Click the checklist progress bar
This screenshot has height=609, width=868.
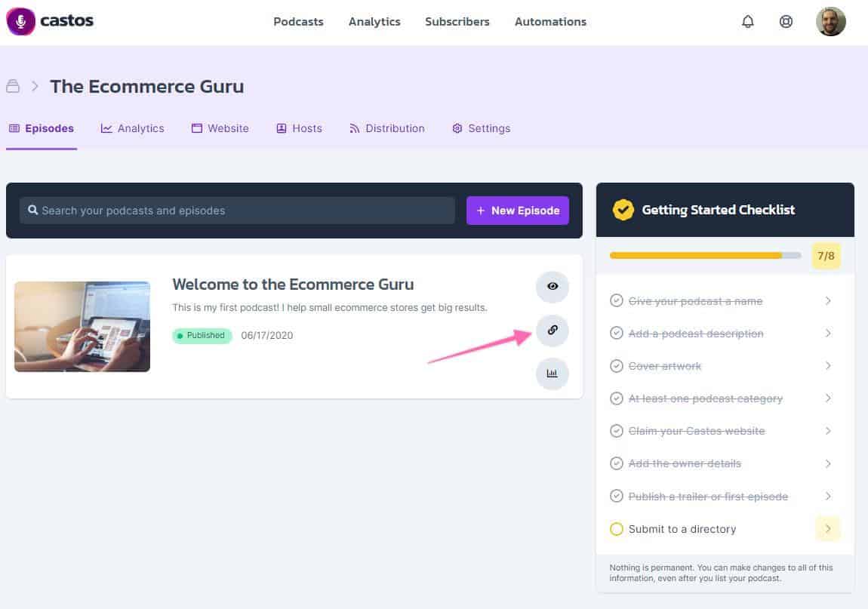705,256
